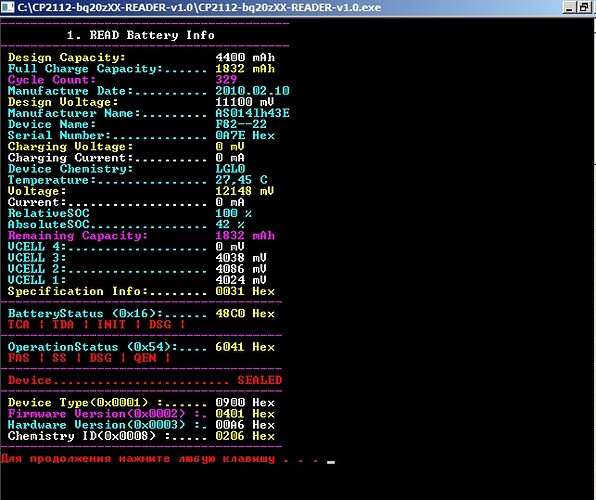This screenshot has height=500, width=596.
Task: Click the Device Chemistry value LGL0
Action: (230, 169)
